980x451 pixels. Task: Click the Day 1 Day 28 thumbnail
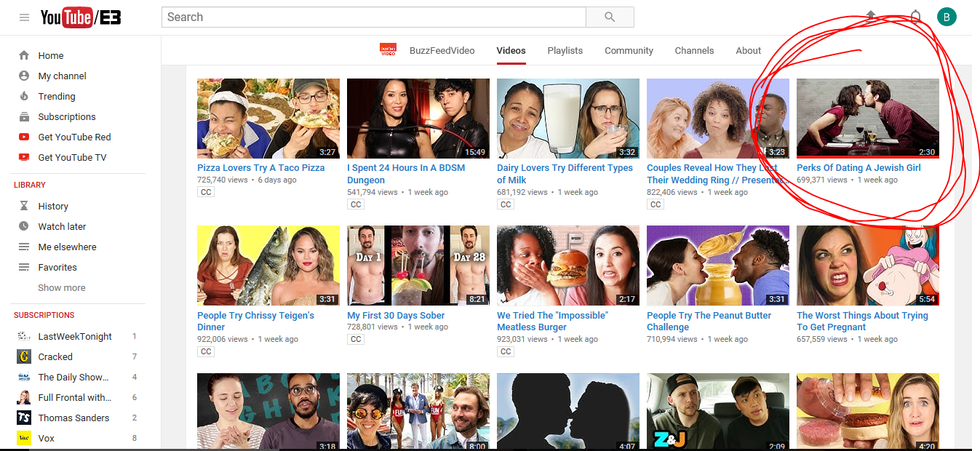tap(418, 265)
